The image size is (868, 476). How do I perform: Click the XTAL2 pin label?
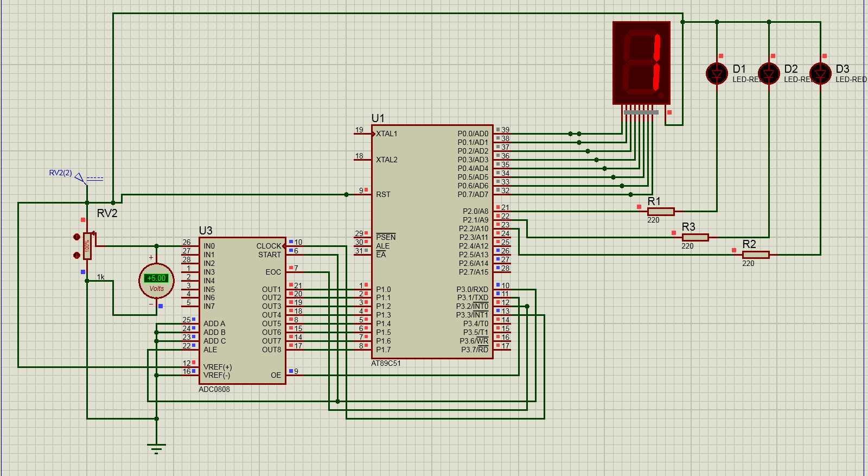pos(387,160)
